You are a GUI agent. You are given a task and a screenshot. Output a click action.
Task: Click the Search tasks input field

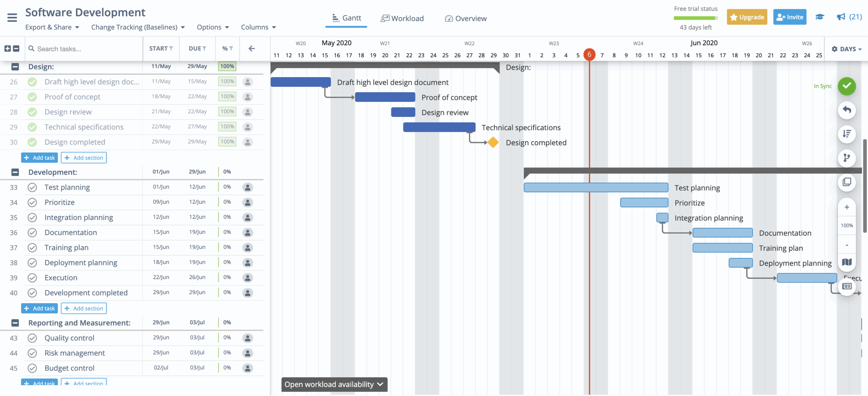[85, 49]
